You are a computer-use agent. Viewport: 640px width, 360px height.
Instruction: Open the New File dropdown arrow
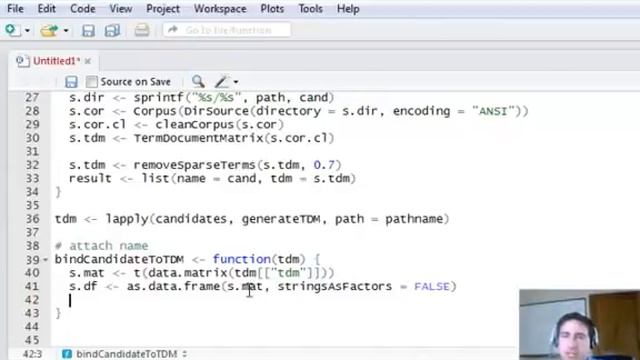[27, 31]
